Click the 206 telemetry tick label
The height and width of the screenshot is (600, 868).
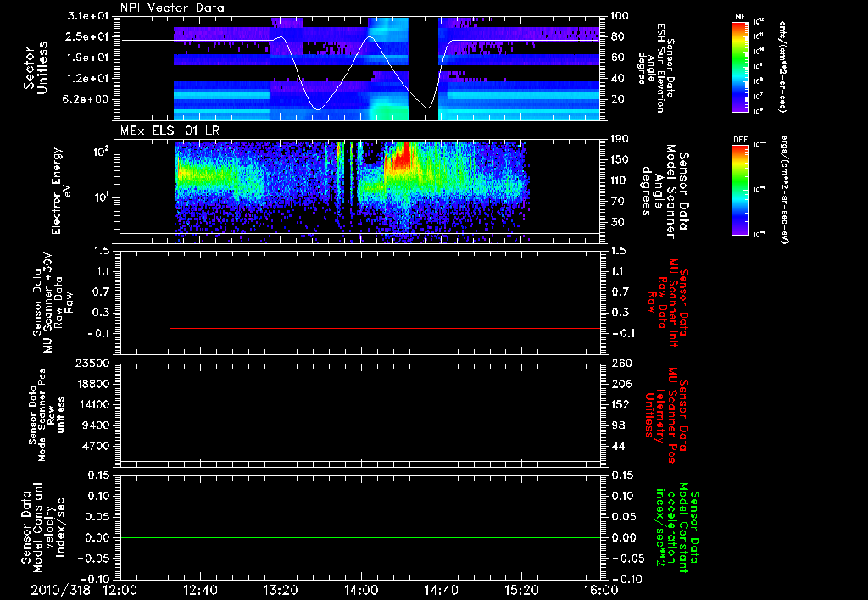click(x=620, y=384)
